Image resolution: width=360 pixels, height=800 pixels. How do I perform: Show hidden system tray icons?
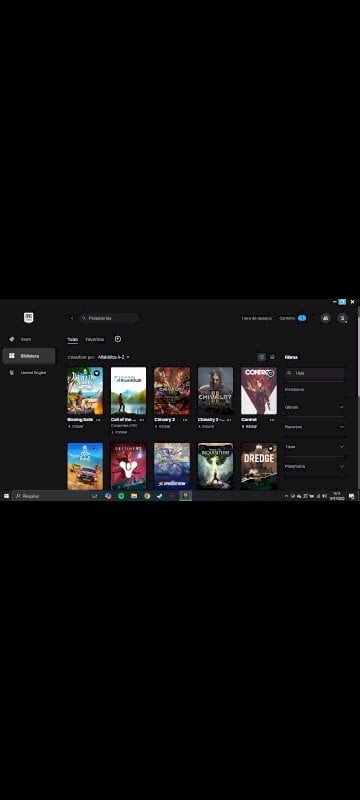click(286, 496)
